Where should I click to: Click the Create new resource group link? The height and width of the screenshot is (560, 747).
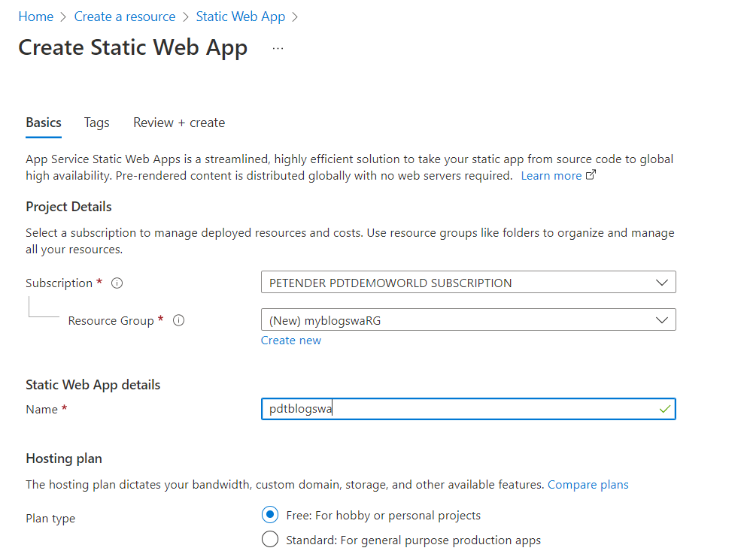click(x=291, y=341)
